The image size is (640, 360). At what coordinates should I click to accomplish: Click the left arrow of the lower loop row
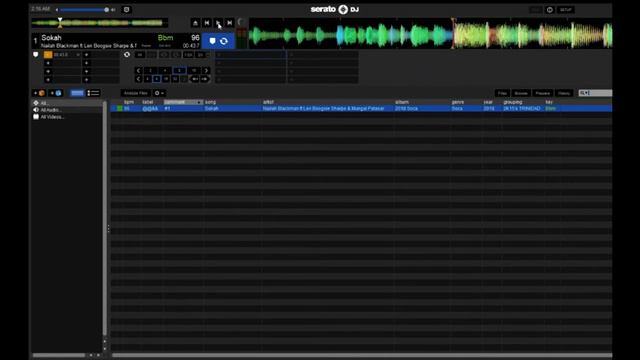(x=138, y=79)
